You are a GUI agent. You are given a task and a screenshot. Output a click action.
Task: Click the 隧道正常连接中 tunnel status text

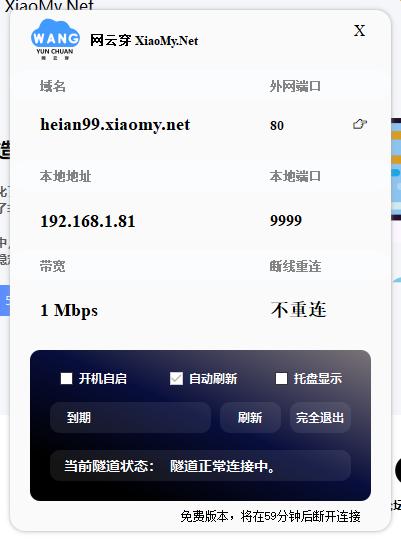[222, 466]
